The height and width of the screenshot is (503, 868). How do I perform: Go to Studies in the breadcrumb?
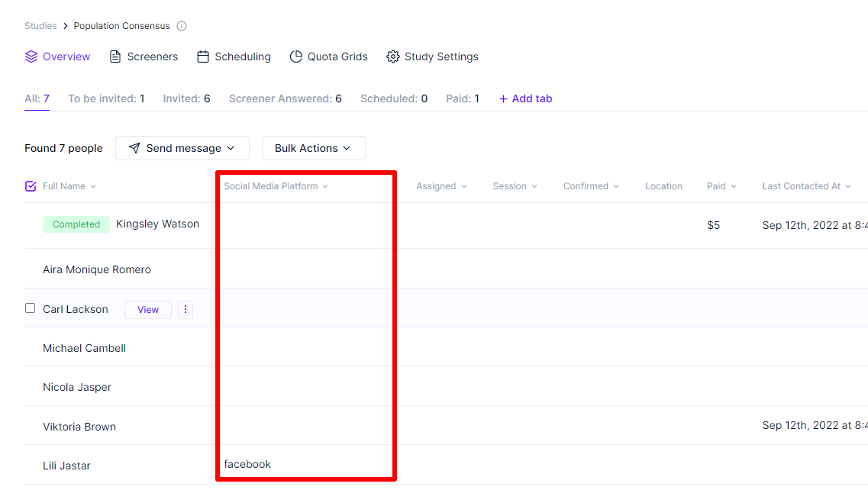(x=40, y=26)
